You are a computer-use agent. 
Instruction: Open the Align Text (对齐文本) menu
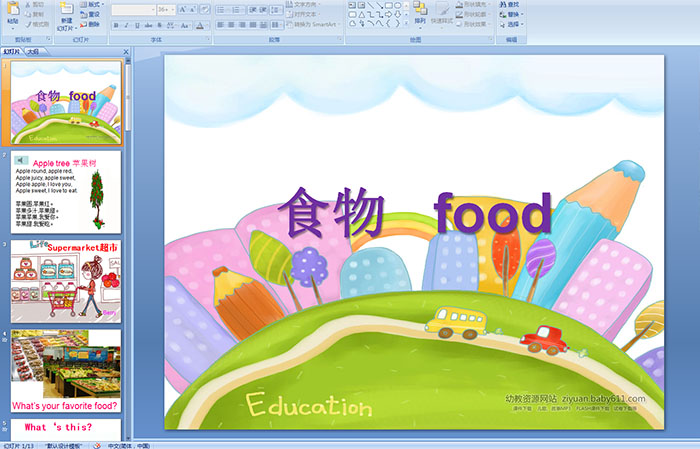click(304, 14)
